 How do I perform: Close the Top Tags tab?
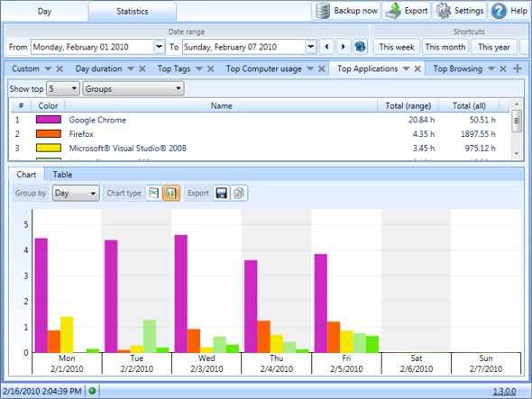pos(211,68)
